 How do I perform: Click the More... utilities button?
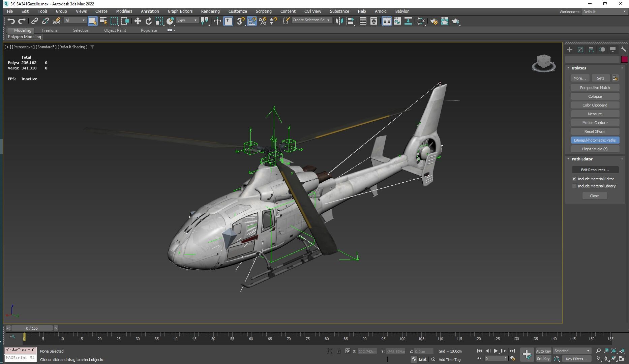coord(580,78)
